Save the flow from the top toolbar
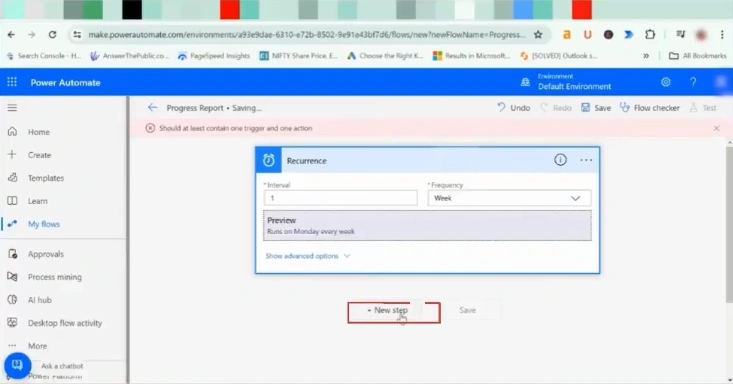This screenshot has width=733, height=384. click(x=596, y=108)
